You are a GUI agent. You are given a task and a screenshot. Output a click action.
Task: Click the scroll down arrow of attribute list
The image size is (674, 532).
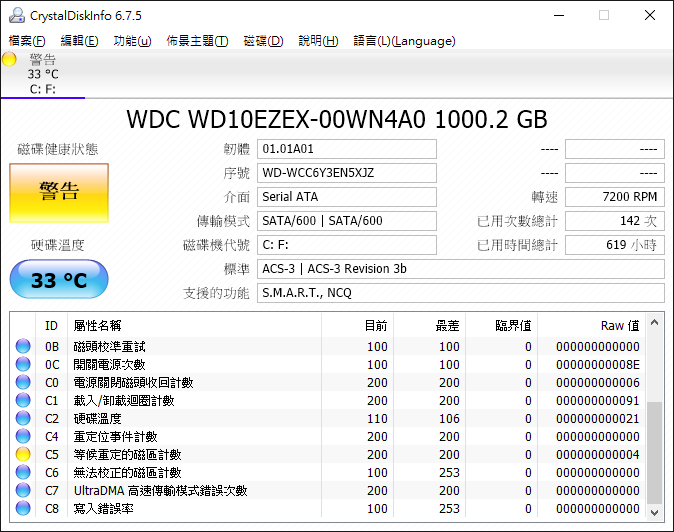(655, 512)
